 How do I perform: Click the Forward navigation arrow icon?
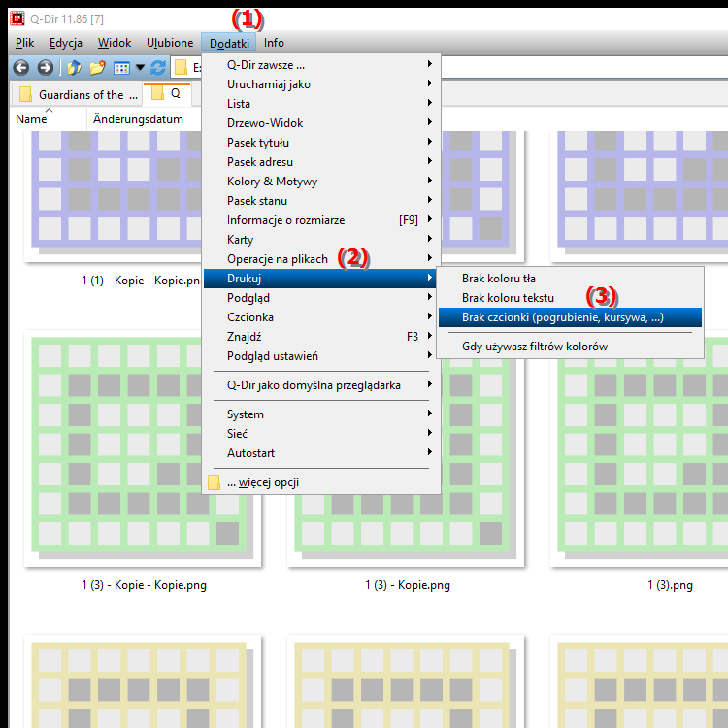(x=45, y=68)
